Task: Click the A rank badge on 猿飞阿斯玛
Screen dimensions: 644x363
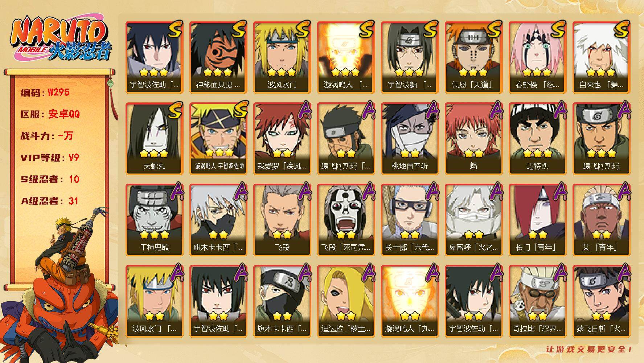Action: pyautogui.click(x=623, y=110)
